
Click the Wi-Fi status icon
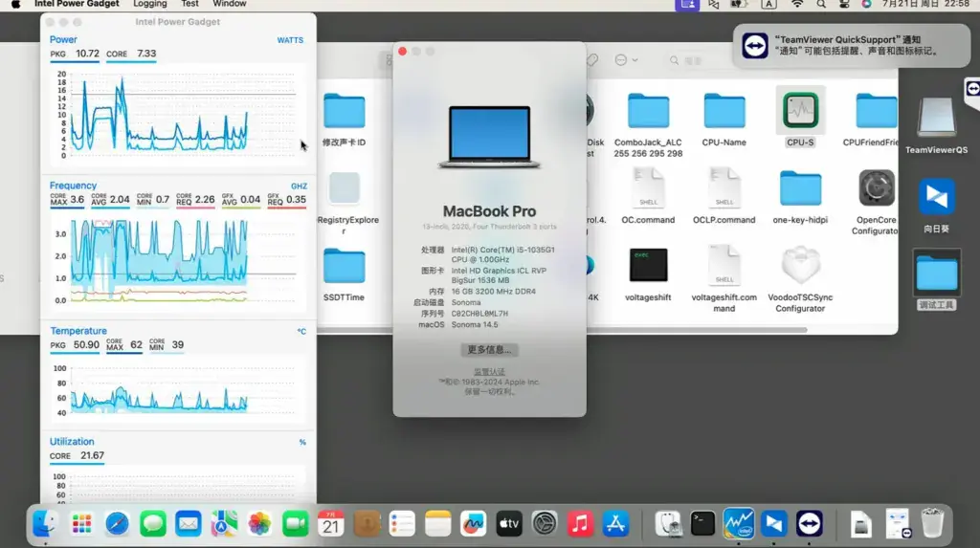coord(797,4)
